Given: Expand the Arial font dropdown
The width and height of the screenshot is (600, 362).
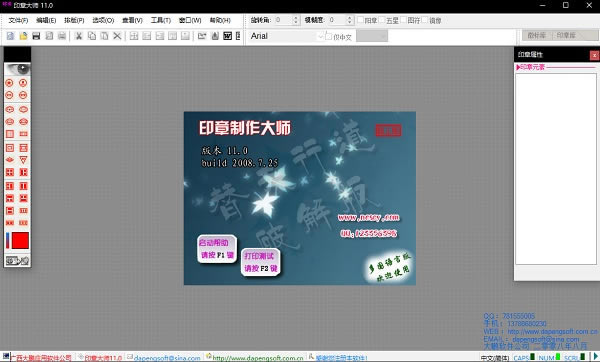Looking at the screenshot, I should (320, 36).
